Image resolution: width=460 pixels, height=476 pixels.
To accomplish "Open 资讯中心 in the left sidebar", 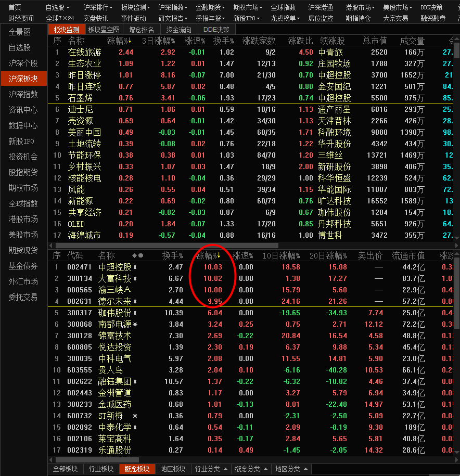I will point(23,110).
